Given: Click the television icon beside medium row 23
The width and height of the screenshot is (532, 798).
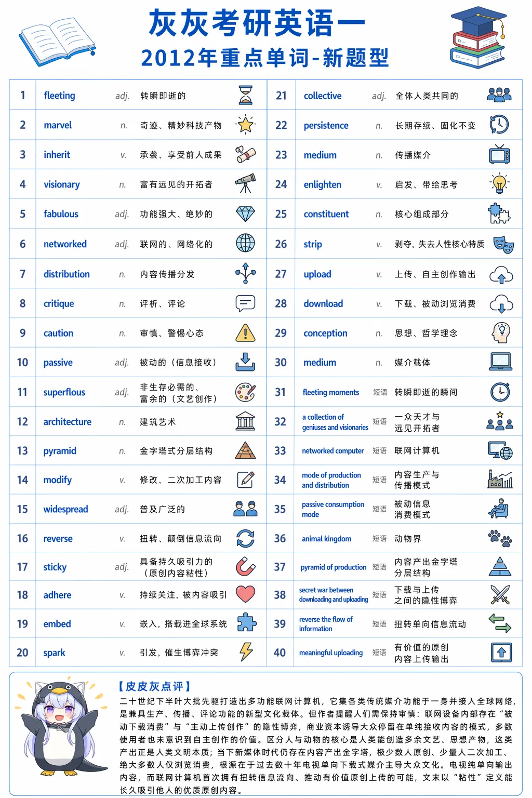Looking at the screenshot, I should (499, 154).
